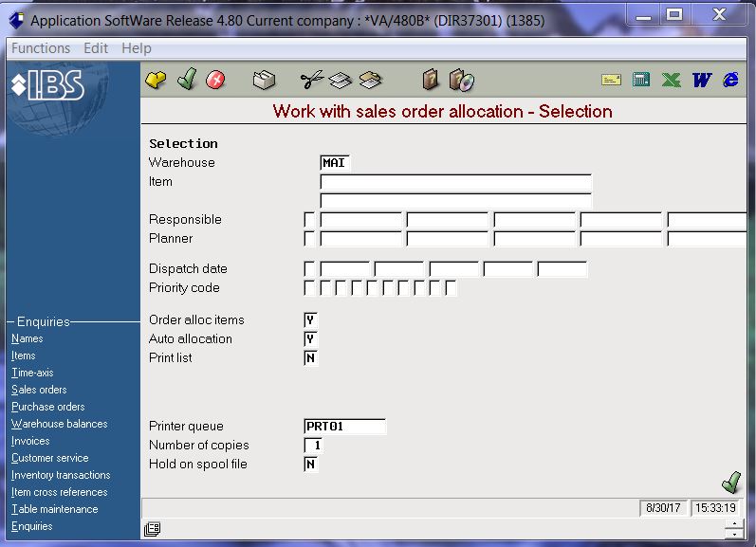Click the Excel export icon
The height and width of the screenshot is (547, 756).
672,80
